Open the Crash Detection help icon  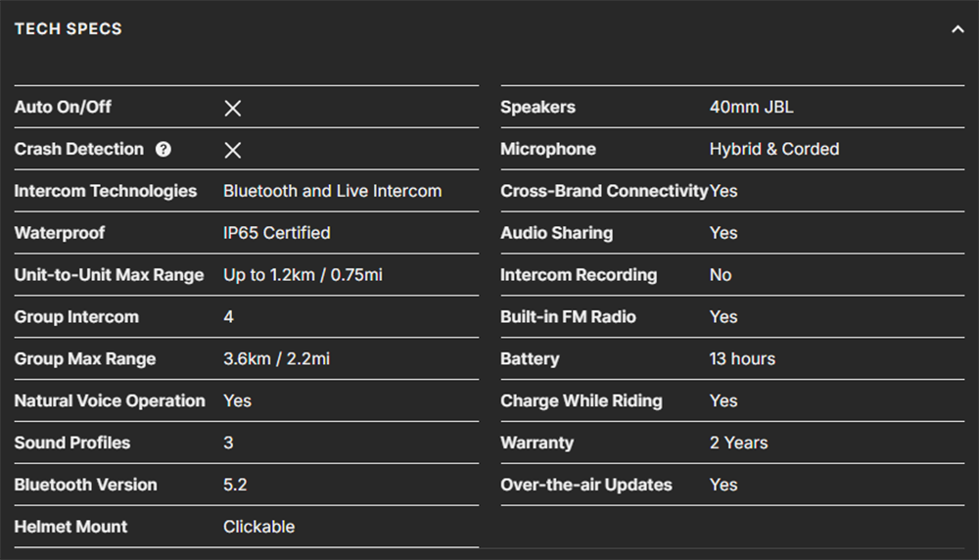(x=163, y=149)
